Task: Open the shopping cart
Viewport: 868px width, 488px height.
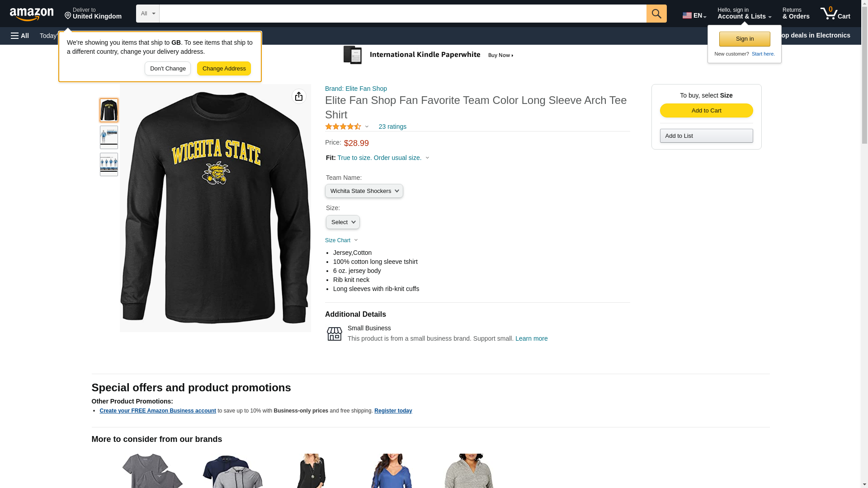Action: (835, 14)
